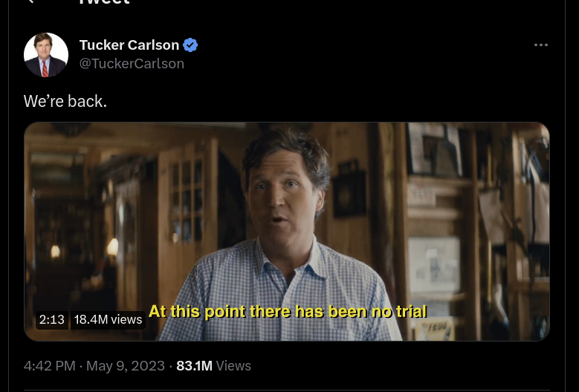
Task: Open the 4:42 PM timestamp link
Action: click(x=50, y=366)
